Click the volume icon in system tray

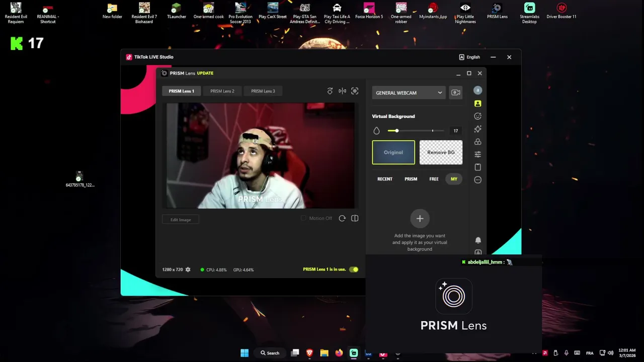point(610,353)
